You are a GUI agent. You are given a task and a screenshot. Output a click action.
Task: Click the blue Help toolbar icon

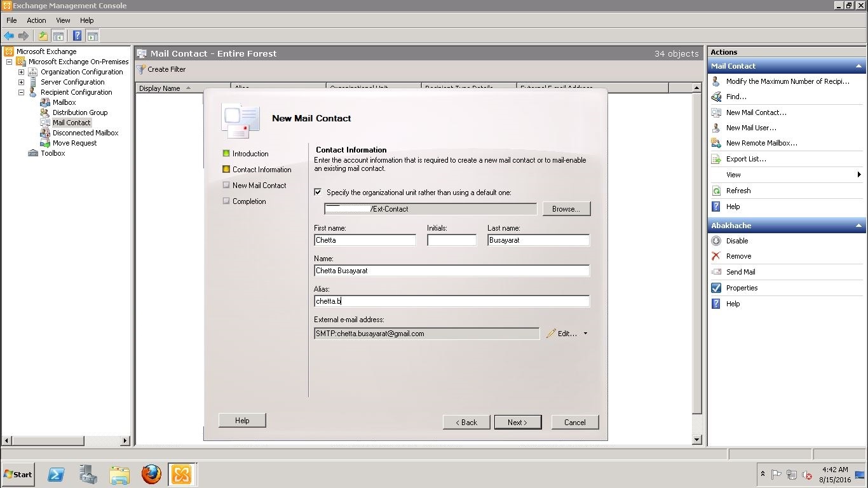coord(77,36)
